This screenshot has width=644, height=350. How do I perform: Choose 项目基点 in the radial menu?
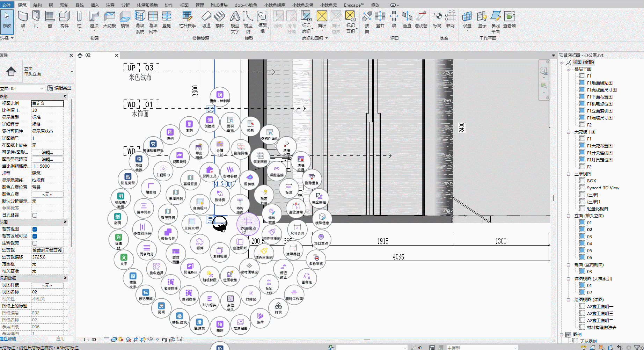click(x=321, y=239)
